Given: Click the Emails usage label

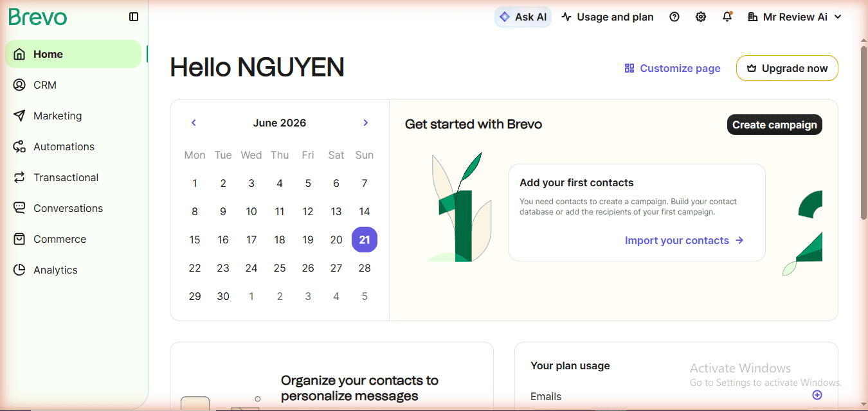Looking at the screenshot, I should (x=546, y=396).
